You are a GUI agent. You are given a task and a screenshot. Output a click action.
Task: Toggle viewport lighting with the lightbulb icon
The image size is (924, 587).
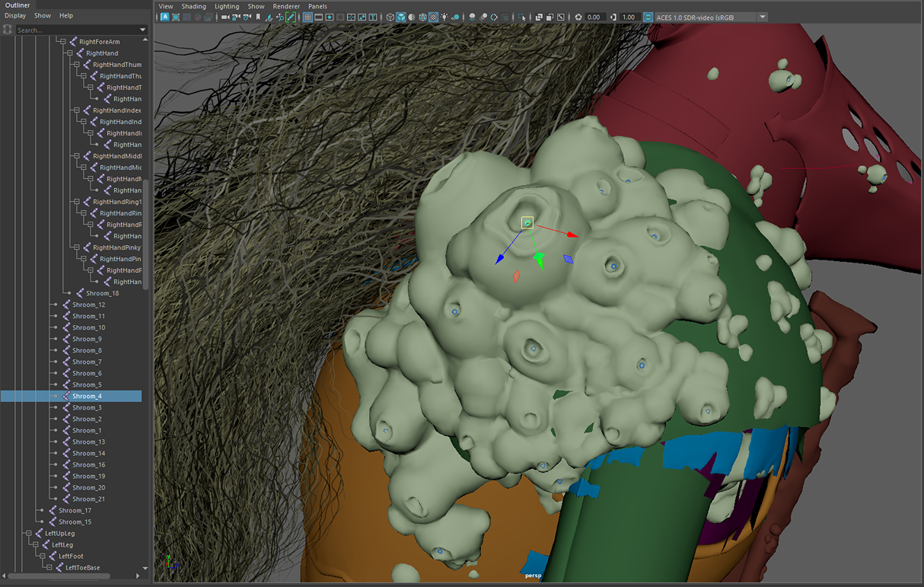click(x=444, y=16)
